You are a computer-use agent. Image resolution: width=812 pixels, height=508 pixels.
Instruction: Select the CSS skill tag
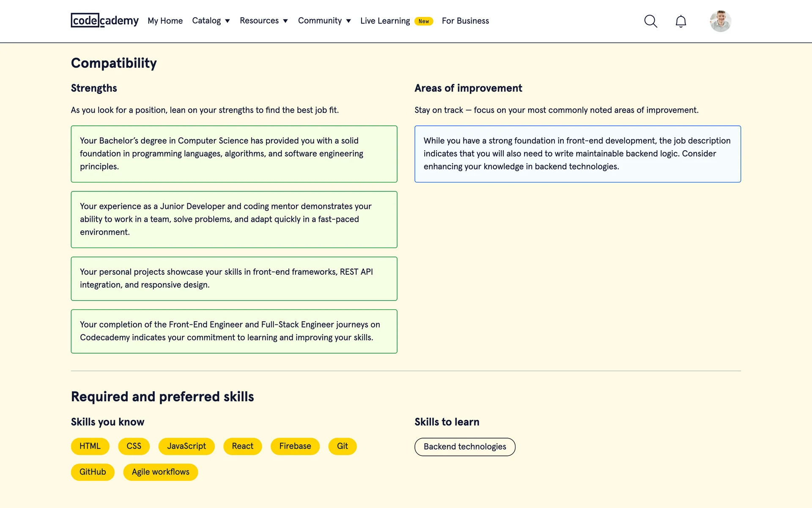click(x=134, y=446)
